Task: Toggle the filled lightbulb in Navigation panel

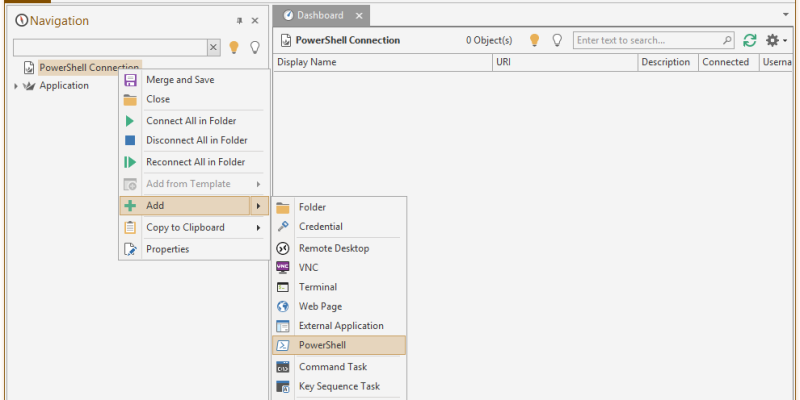Action: point(234,47)
